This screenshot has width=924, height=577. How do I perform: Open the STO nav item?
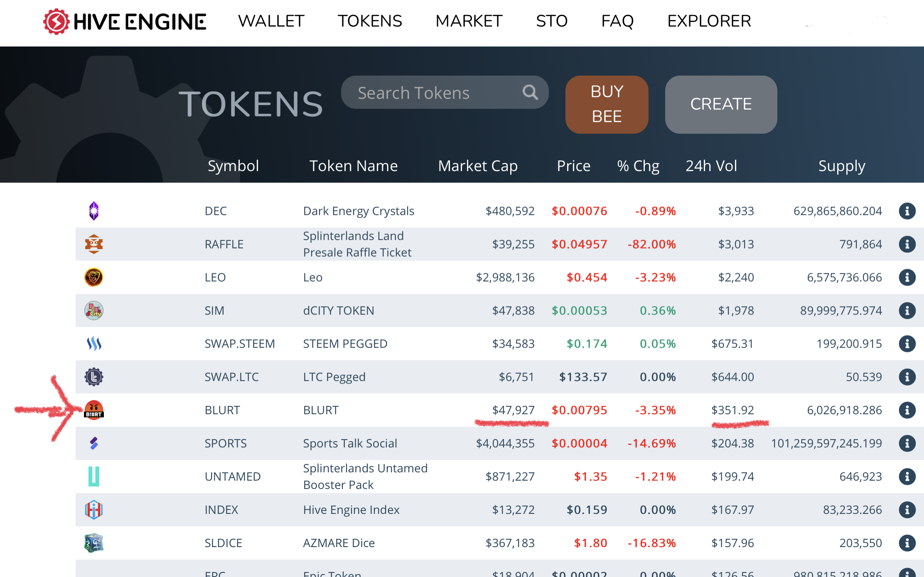(x=552, y=21)
